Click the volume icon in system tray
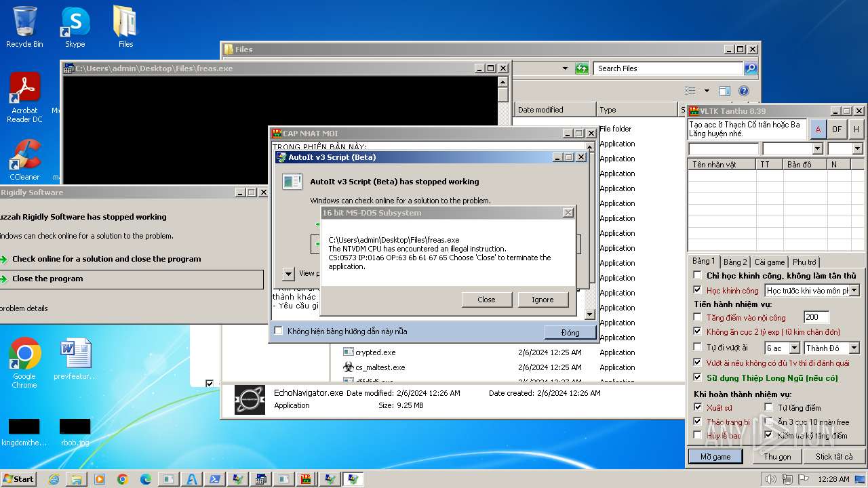The width and height of the screenshot is (868, 488). pos(770,479)
